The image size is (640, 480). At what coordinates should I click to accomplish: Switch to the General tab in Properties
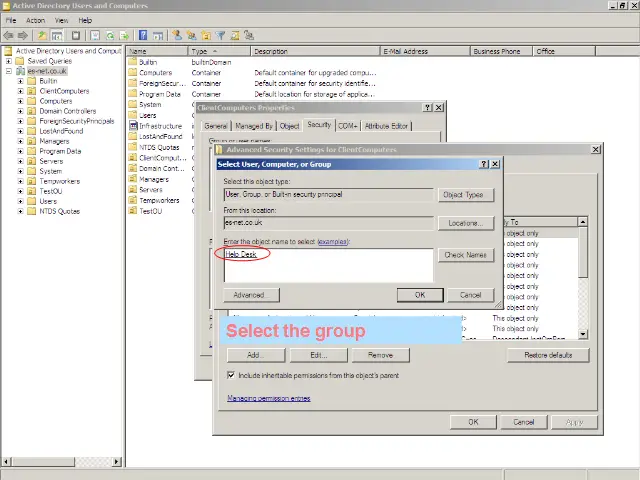216,126
